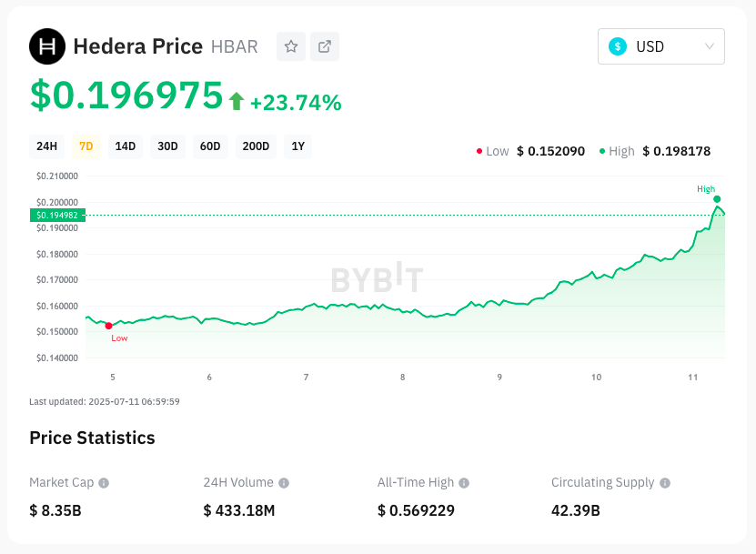Open the USD currency dropdown
Screen dimensions: 756x554
660,46
